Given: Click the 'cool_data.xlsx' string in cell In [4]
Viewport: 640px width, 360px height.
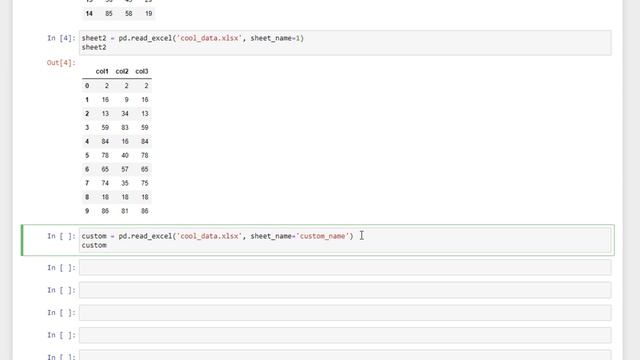Looking at the screenshot, I should pos(209,38).
